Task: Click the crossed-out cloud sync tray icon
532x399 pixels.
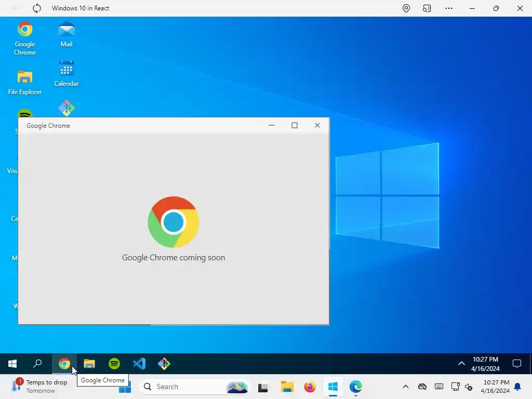Action: point(422,387)
